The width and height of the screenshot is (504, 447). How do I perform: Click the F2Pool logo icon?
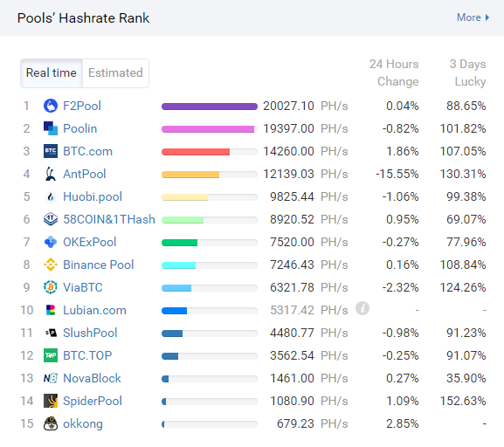click(51, 106)
